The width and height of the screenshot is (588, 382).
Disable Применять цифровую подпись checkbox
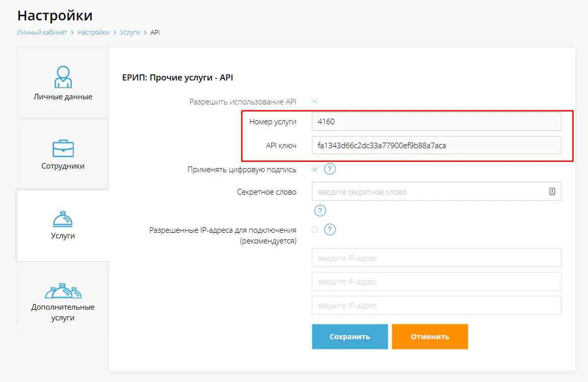[x=314, y=169]
